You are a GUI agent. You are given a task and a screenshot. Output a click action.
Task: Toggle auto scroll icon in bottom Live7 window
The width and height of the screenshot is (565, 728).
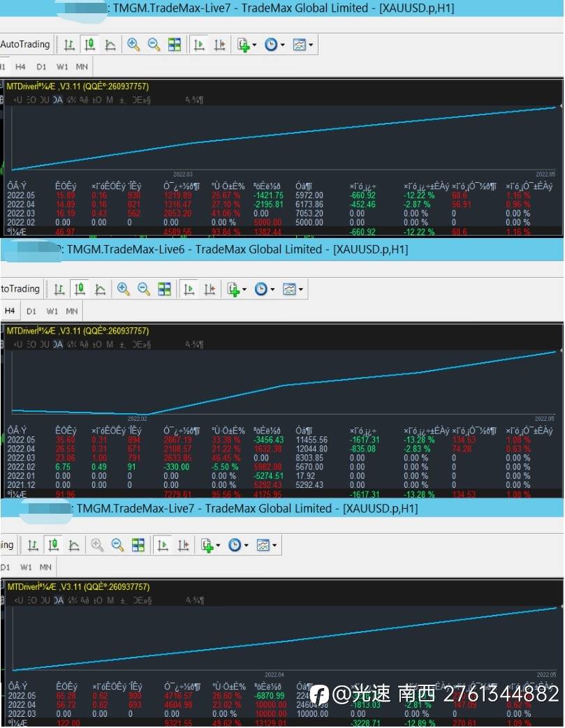click(x=162, y=544)
